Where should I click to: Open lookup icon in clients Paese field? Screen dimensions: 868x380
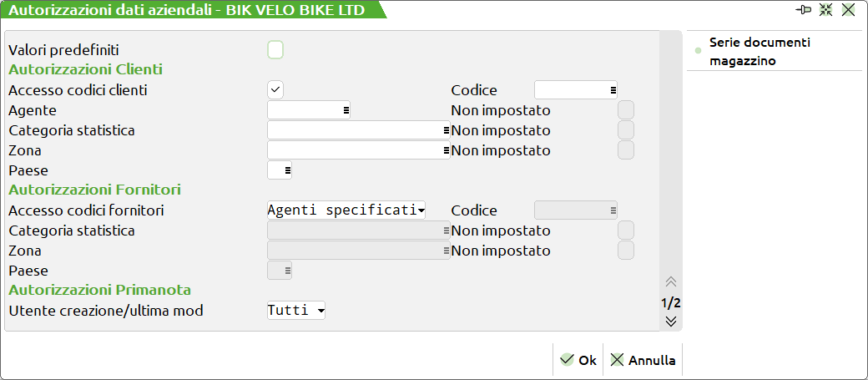[x=287, y=170]
